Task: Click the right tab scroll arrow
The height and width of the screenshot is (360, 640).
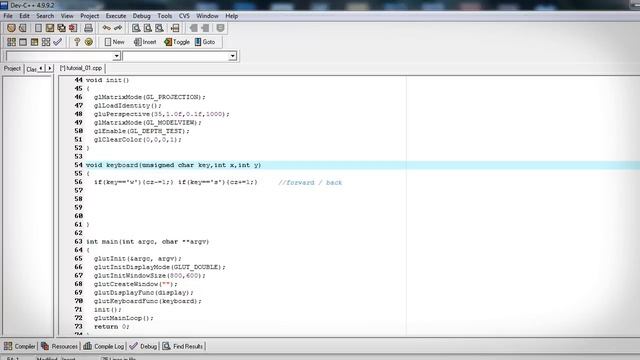Action: point(49,68)
